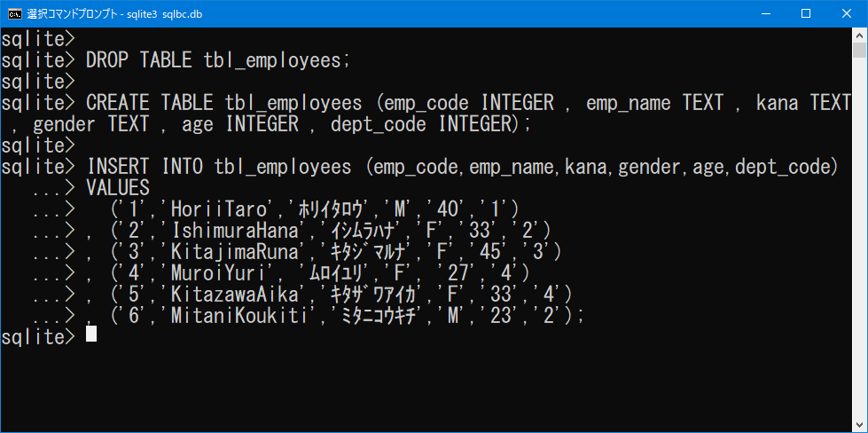Click the scrollbar up arrow

pyautogui.click(x=860, y=35)
